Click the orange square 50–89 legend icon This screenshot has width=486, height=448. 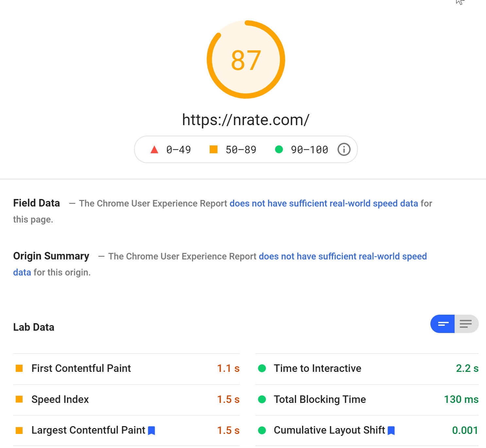tap(213, 149)
